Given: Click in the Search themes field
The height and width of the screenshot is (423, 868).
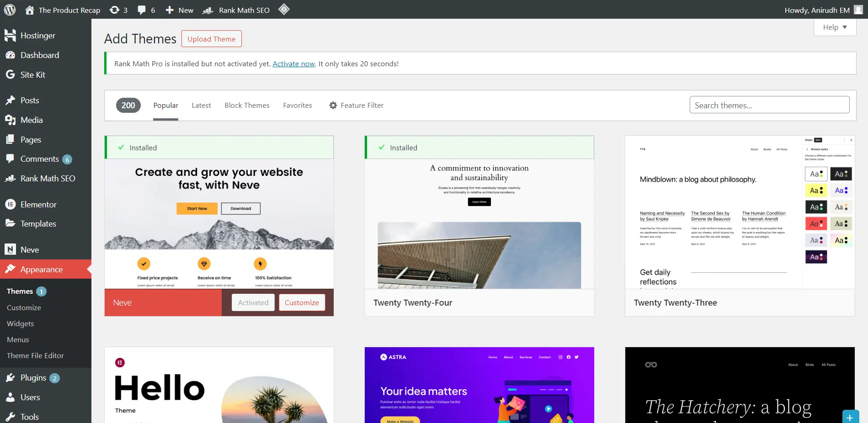Looking at the screenshot, I should 769,105.
